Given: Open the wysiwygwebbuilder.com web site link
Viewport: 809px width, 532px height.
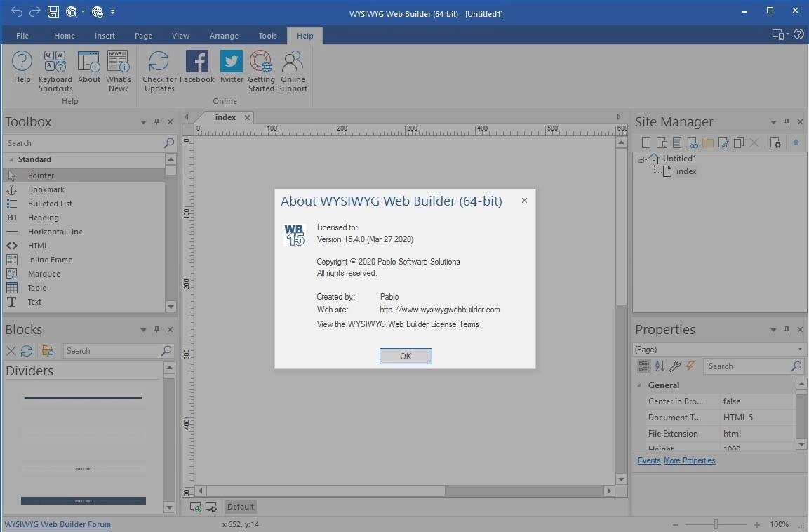Looking at the screenshot, I should [x=440, y=310].
